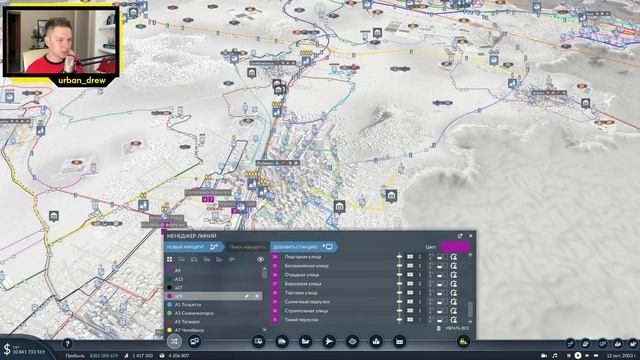Pause the game simulation

click(569, 356)
